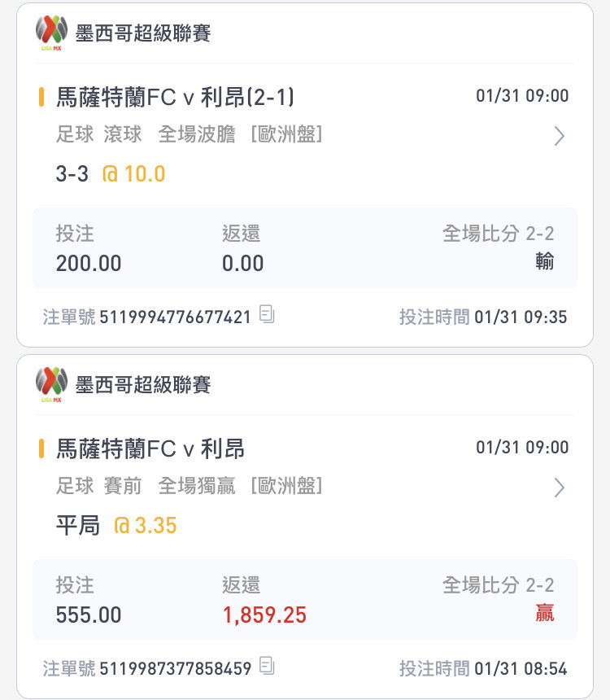The height and width of the screenshot is (700, 610).
Task: Click the 200.00 stake amount
Action: 89,264
